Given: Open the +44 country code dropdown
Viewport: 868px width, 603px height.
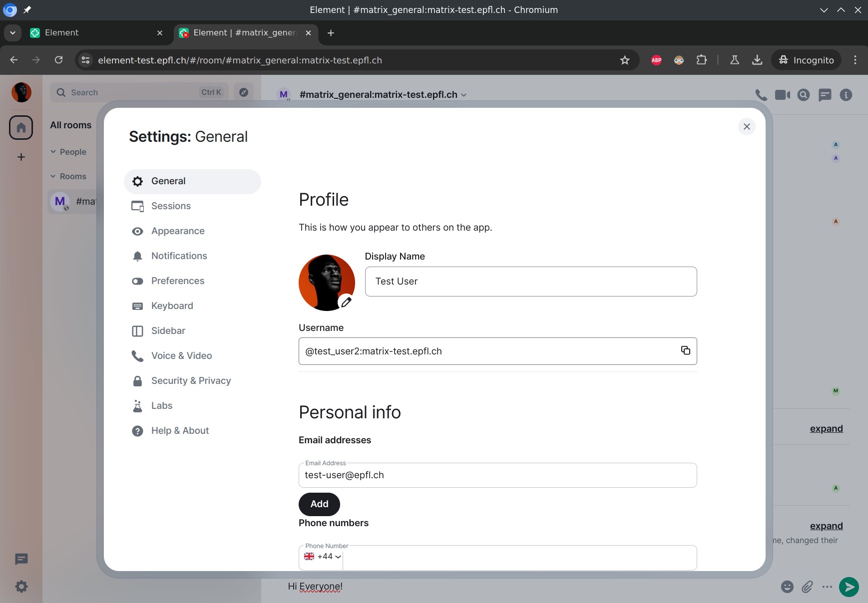Looking at the screenshot, I should [x=323, y=557].
